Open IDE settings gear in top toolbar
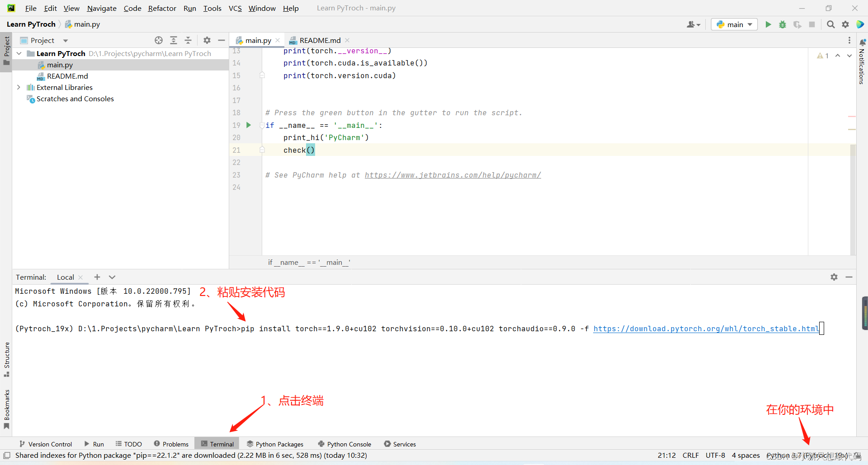This screenshot has height=465, width=868. tap(845, 24)
